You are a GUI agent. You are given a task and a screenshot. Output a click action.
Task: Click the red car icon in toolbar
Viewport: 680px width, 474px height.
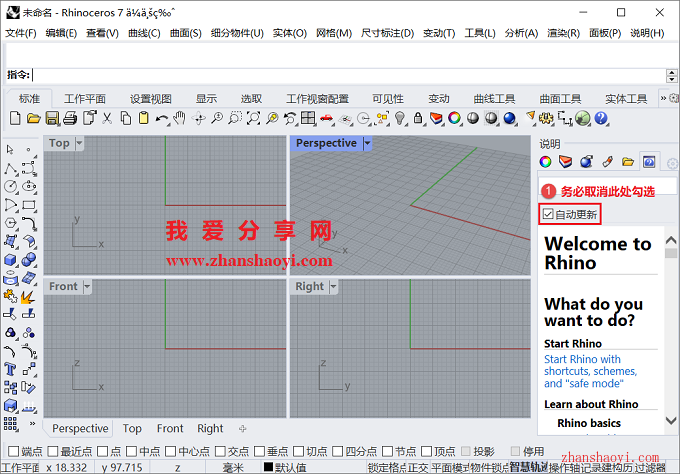pyautogui.click(x=326, y=118)
